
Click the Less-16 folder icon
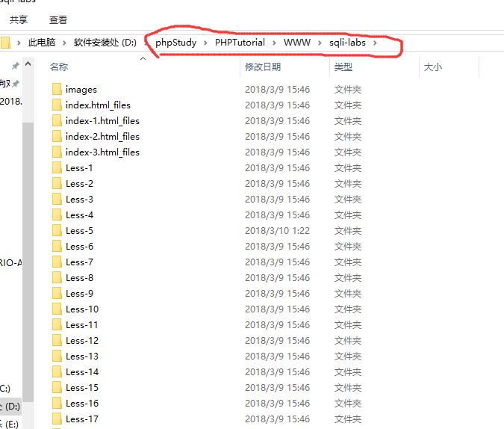click(57, 404)
